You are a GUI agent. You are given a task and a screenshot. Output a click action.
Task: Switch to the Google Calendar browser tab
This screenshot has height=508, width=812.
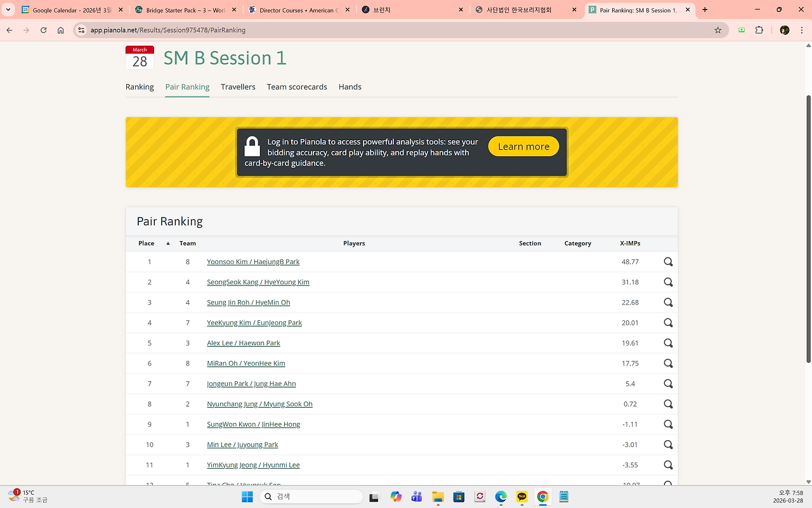pyautogui.click(x=72, y=10)
